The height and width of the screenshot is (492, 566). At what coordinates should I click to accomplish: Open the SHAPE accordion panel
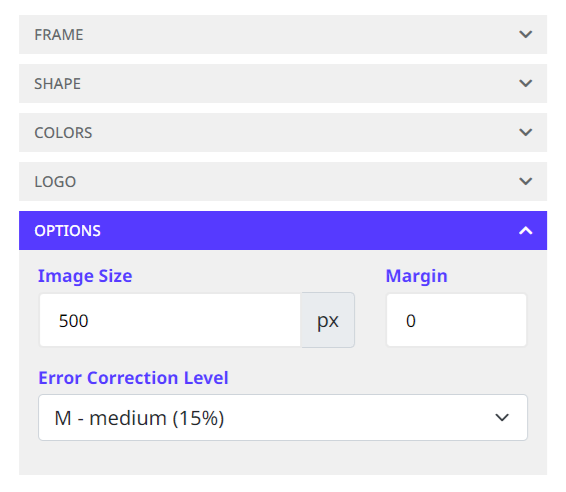283,83
